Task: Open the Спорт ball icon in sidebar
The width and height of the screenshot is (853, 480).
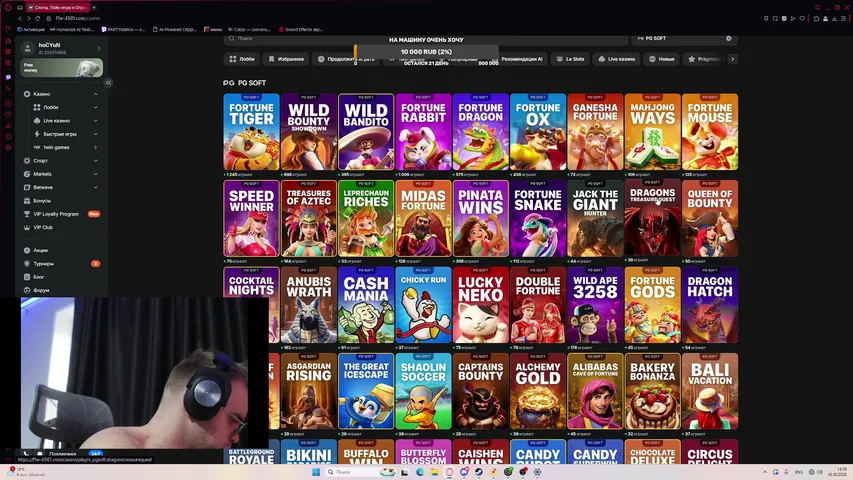Action: pyautogui.click(x=27, y=161)
